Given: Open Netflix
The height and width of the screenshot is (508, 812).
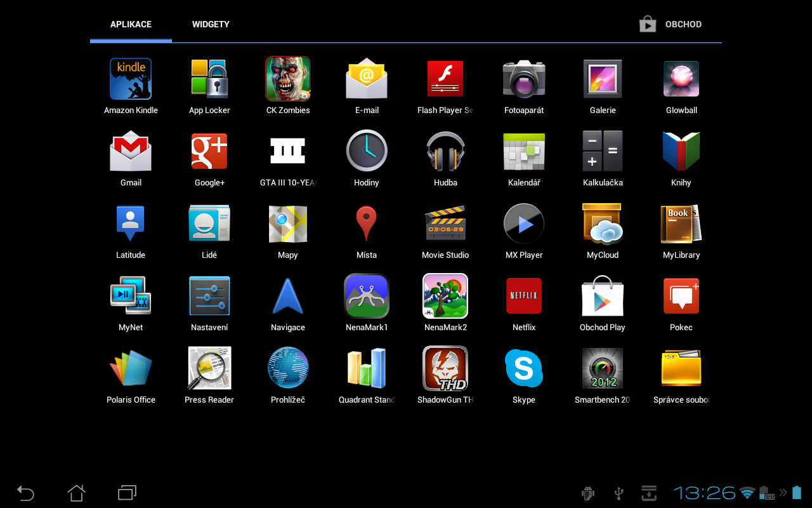Looking at the screenshot, I should 524,296.
